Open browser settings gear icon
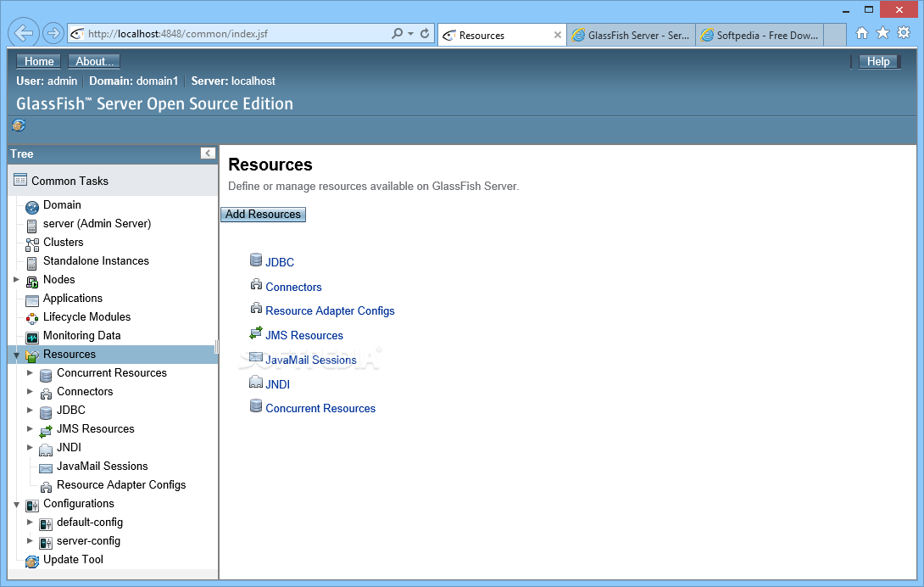The image size is (924, 587). click(904, 33)
